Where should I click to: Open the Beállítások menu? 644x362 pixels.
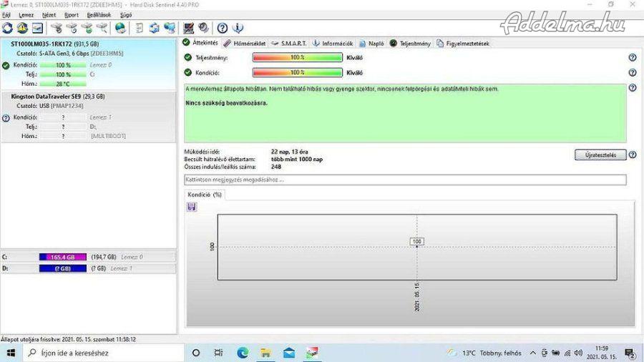pos(98,14)
